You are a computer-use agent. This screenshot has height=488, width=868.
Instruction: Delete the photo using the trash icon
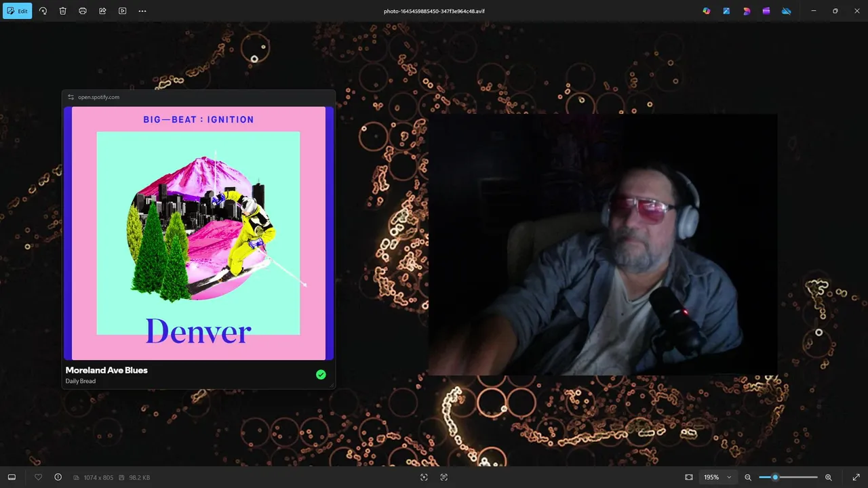coord(62,11)
